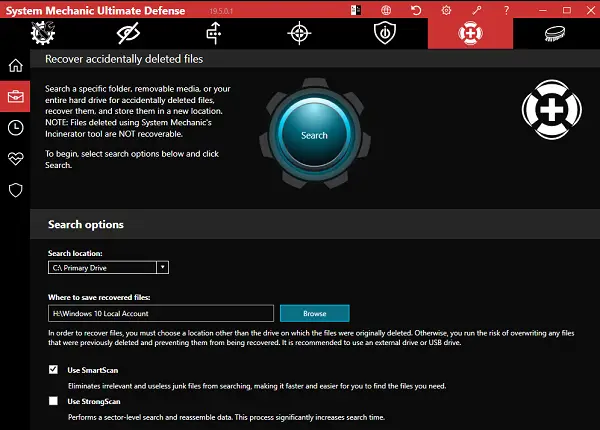Click the Search location label
The height and width of the screenshot is (430, 600).
click(x=75, y=253)
